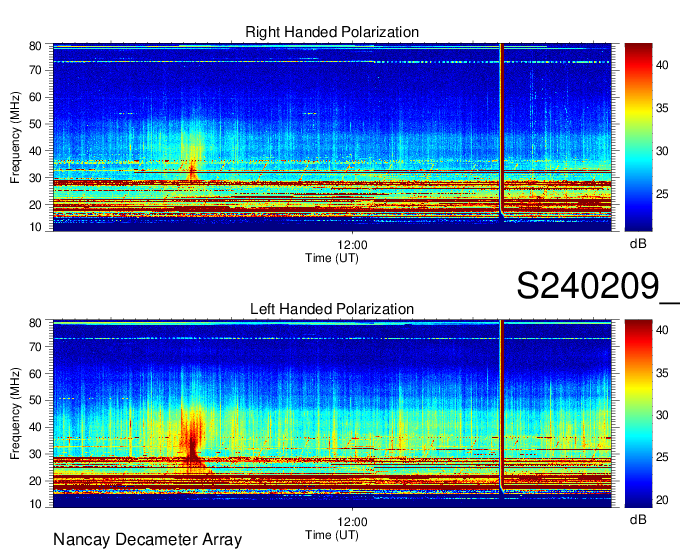Click the Left Handed Polarization title
This screenshot has width=680, height=552.
(x=332, y=309)
